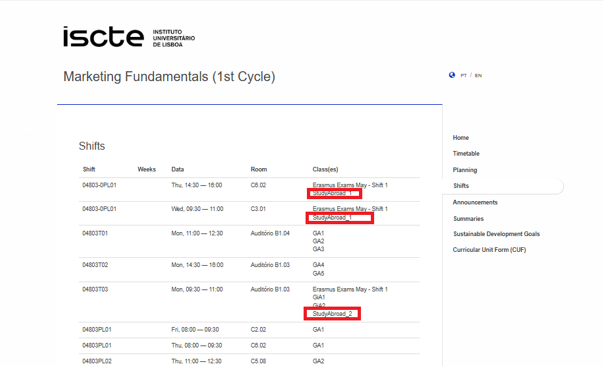Click Mon, 14:30 — 16:00 cell

click(x=197, y=265)
